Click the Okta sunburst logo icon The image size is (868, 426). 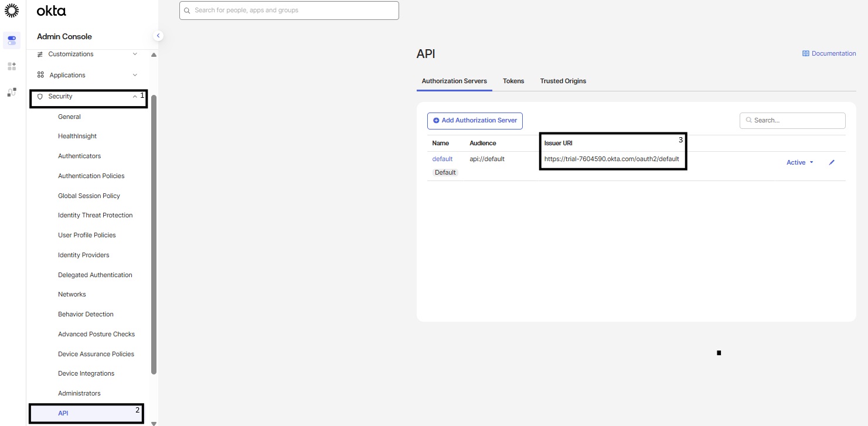pyautogui.click(x=12, y=10)
